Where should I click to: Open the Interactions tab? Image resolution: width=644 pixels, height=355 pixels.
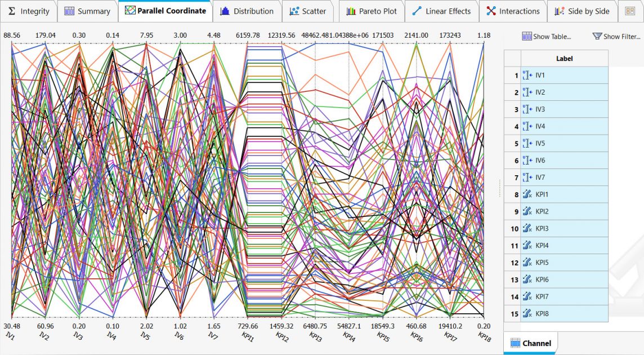pyautogui.click(x=513, y=11)
